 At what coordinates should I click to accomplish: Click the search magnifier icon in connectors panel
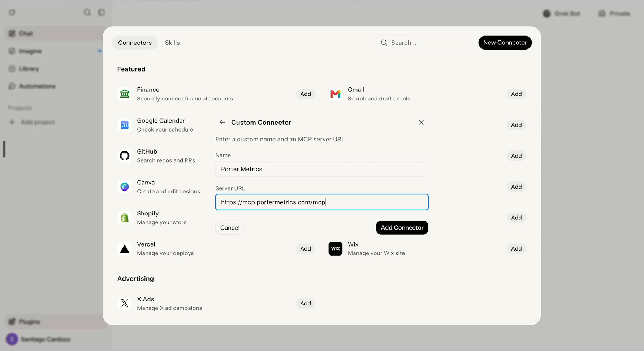pyautogui.click(x=384, y=43)
